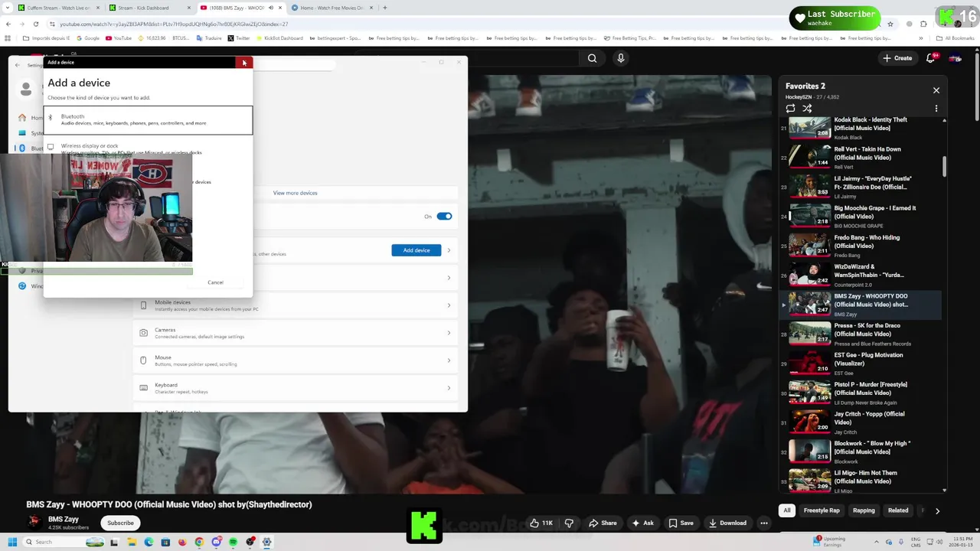Click View more devices in Settings
Image resolution: width=980 pixels, height=551 pixels.
point(295,193)
